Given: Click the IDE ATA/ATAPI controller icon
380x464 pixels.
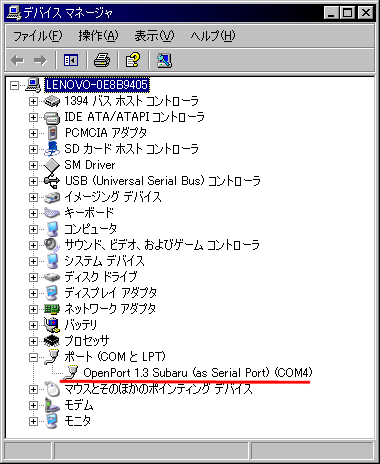Looking at the screenshot, I should 52,117.
